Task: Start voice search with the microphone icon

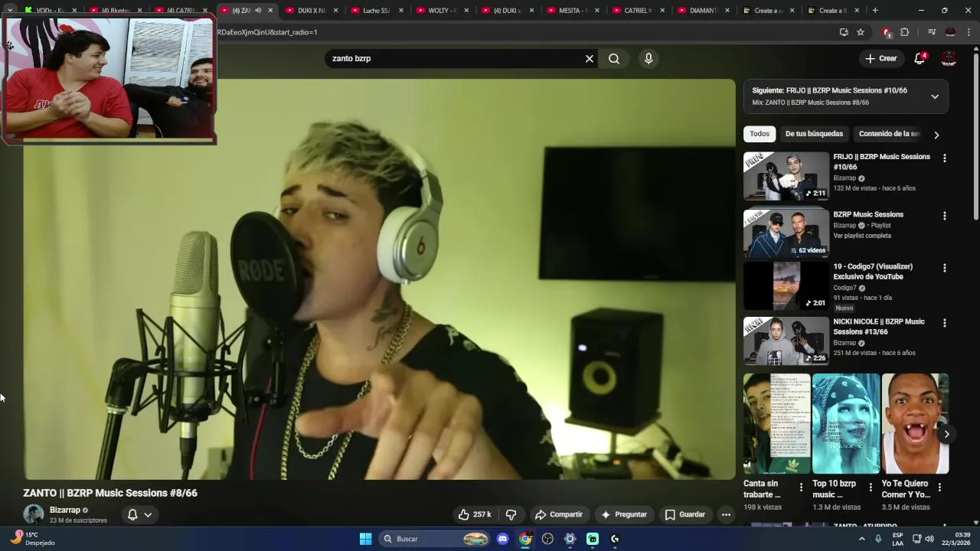Action: pos(648,59)
